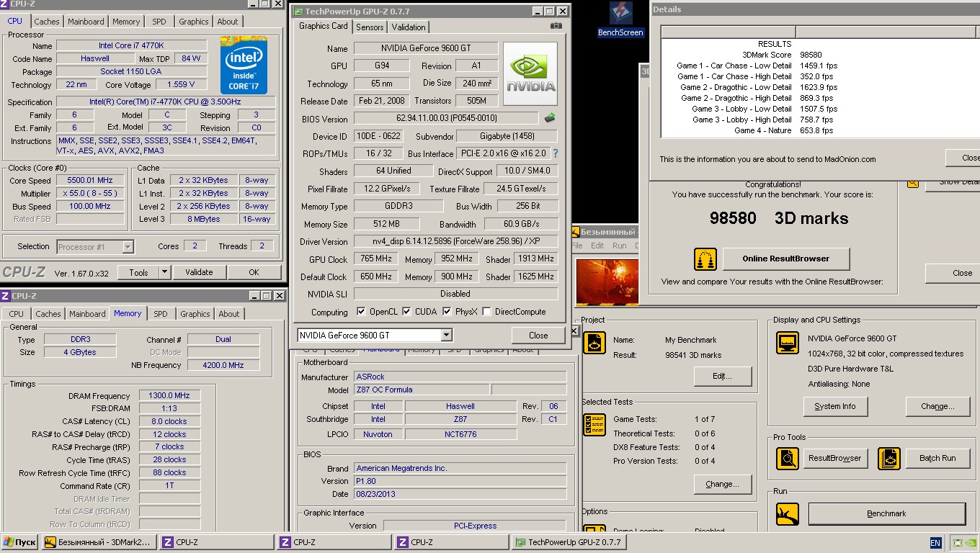Screen dimensions: 980x553
Task: Click the Online ResultBrowser icon beside its button
Action: 705,259
